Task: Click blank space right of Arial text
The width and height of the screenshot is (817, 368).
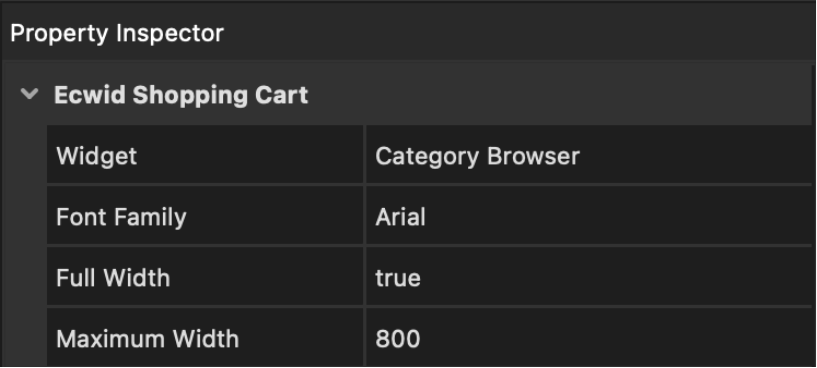Action: [619, 215]
